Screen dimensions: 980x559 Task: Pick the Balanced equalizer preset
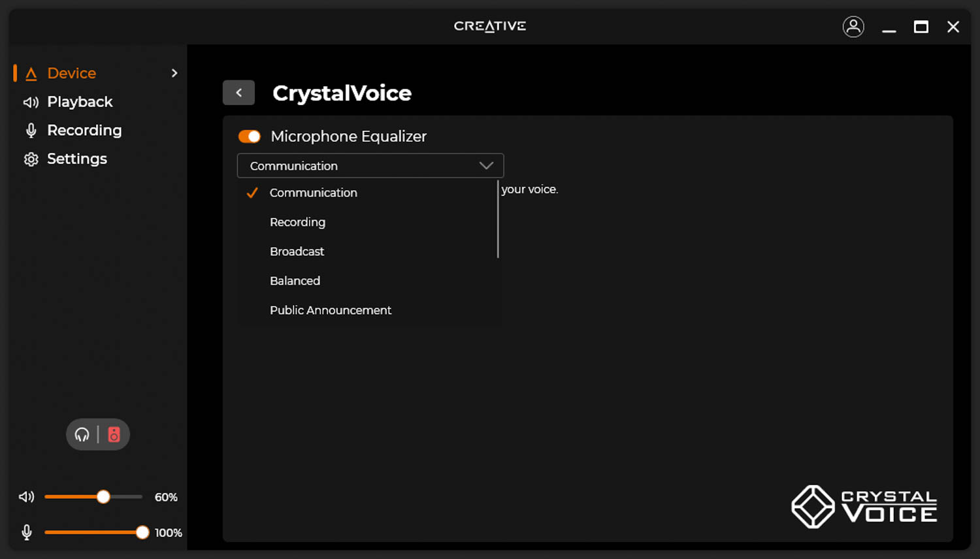coord(370,281)
